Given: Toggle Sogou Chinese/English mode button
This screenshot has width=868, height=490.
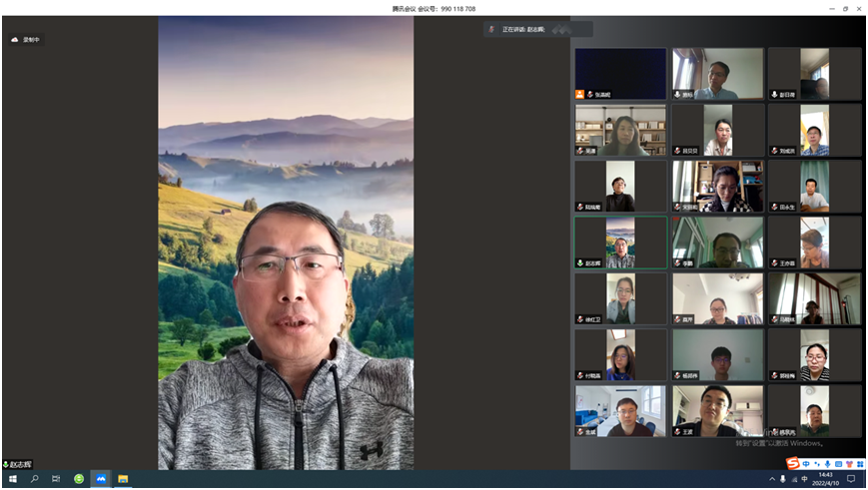Looking at the screenshot, I should click(x=806, y=463).
